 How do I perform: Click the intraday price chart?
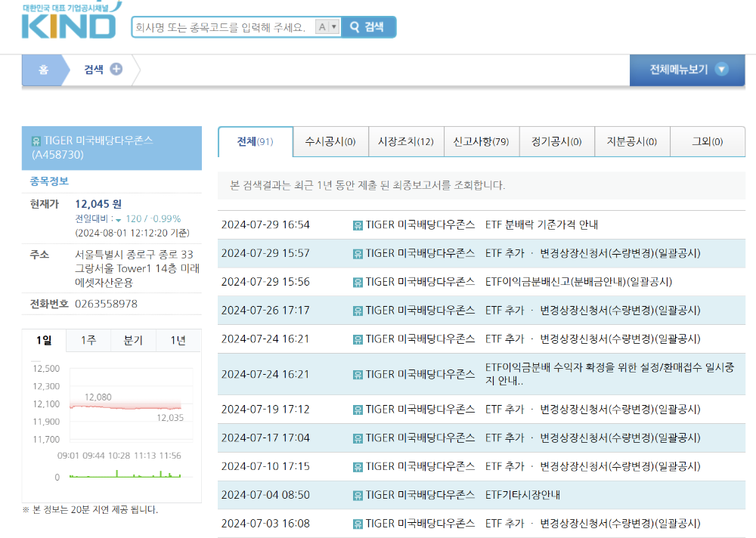[132, 404]
